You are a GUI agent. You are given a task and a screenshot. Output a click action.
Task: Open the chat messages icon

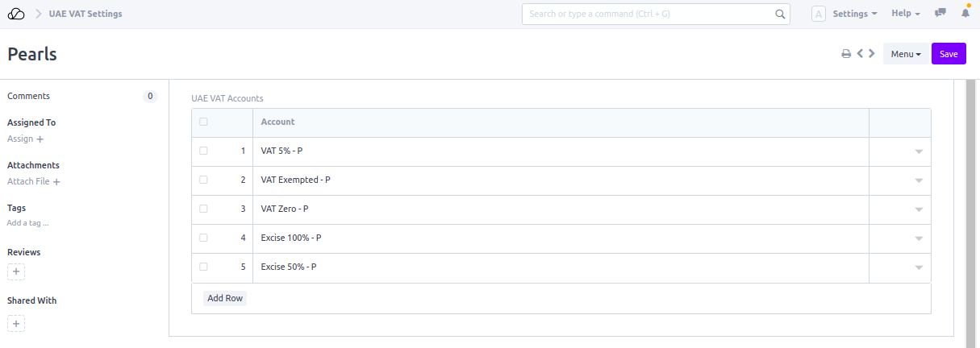pos(940,14)
